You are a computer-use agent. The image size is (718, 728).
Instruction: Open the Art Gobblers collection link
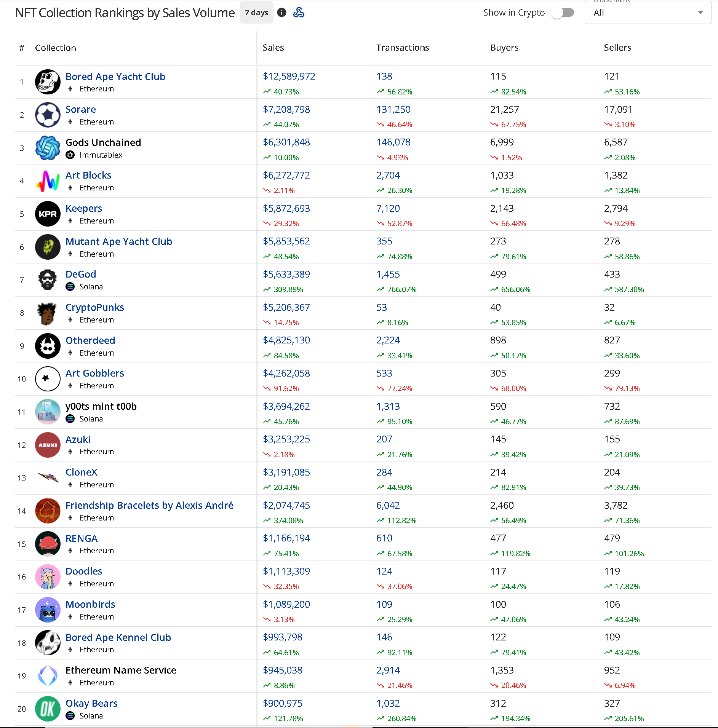95,373
